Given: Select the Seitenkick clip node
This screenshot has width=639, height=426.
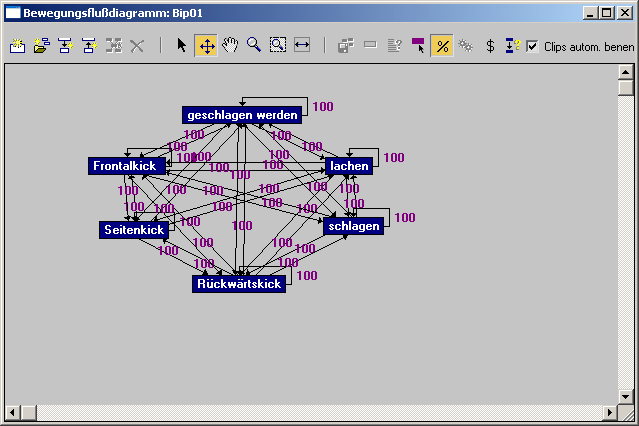Looking at the screenshot, I should click(x=134, y=230).
